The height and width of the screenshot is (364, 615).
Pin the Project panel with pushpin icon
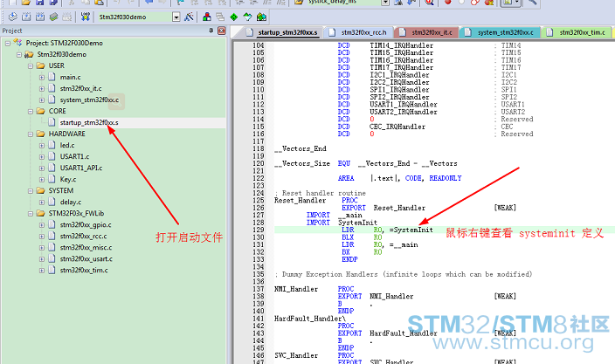[211, 31]
